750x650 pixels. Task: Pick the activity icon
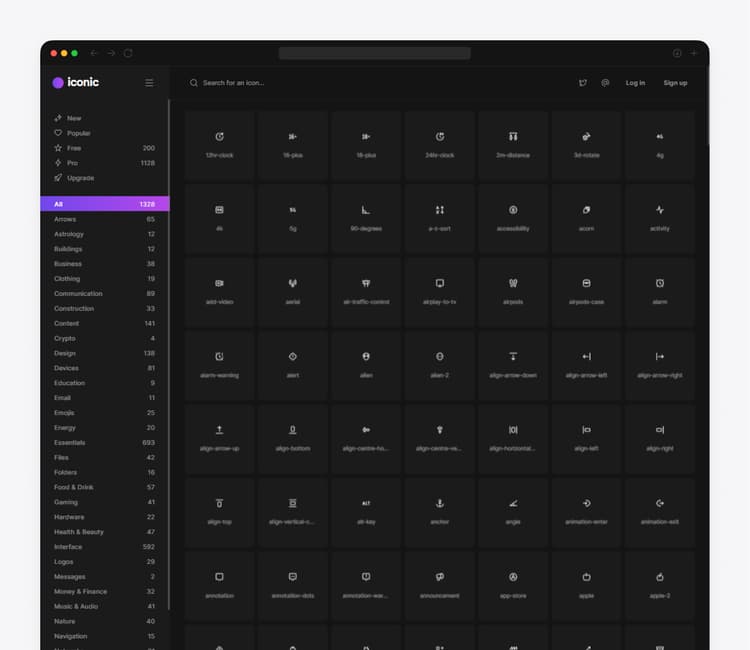(660, 219)
